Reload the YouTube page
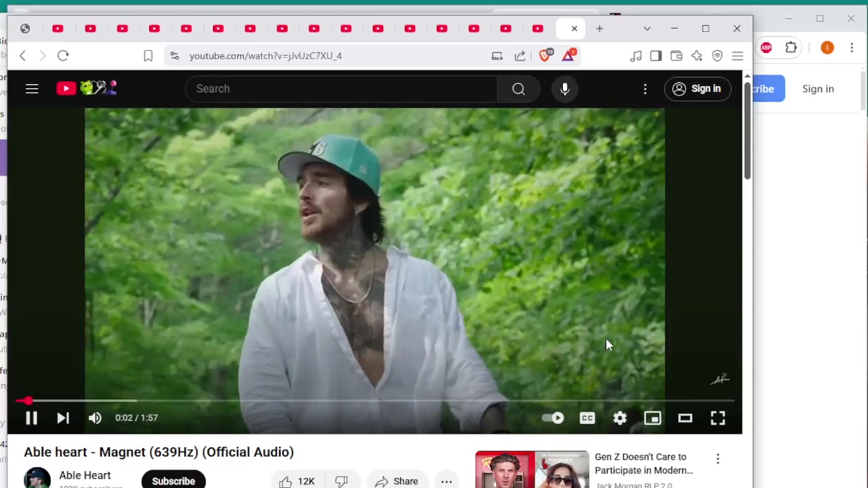 pos(63,56)
